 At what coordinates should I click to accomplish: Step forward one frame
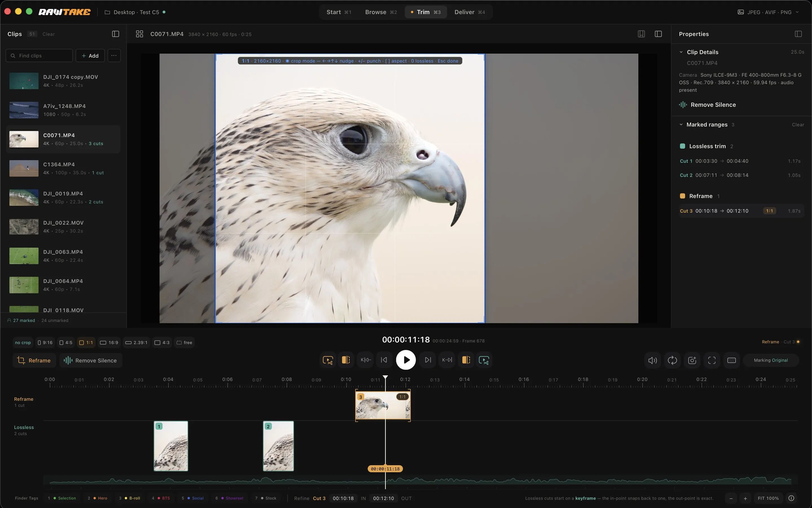tap(428, 360)
